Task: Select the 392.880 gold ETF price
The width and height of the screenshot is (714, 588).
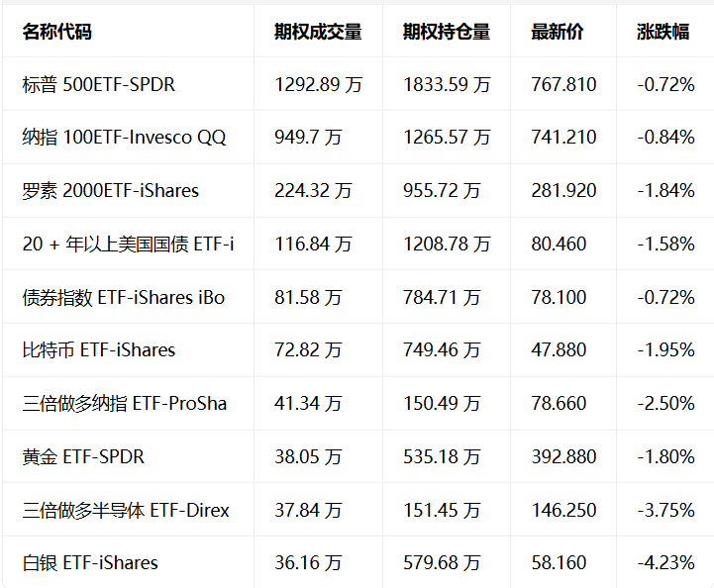Action: coord(563,457)
